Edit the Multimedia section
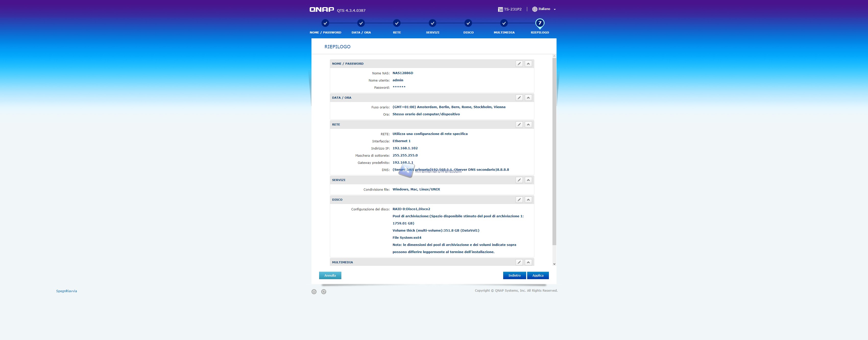 click(x=519, y=263)
